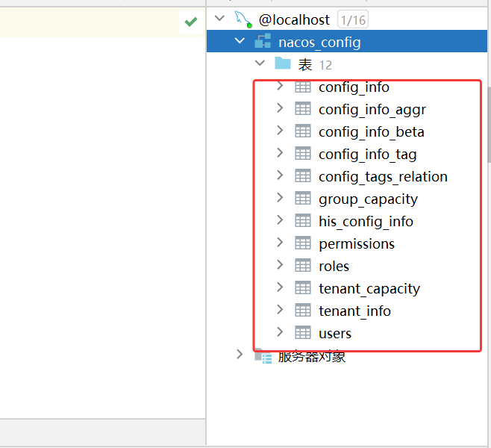Select the users table name
491x448 pixels.
(335, 334)
